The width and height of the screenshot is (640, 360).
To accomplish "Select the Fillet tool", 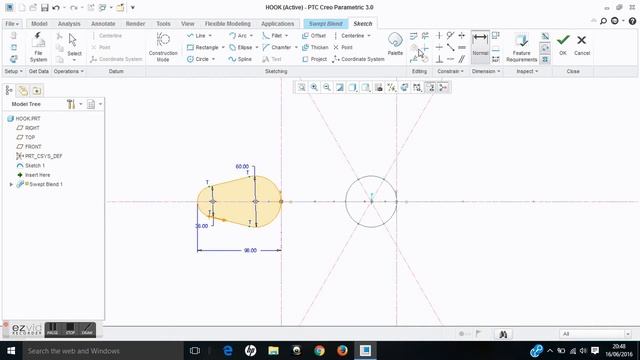I will pos(272,36).
